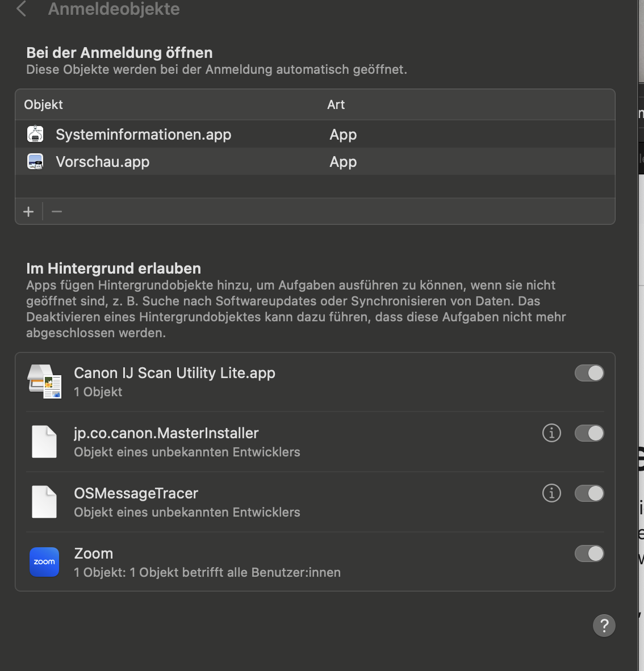Click the Vorschau.app icon
The image size is (644, 671).
pos(35,162)
